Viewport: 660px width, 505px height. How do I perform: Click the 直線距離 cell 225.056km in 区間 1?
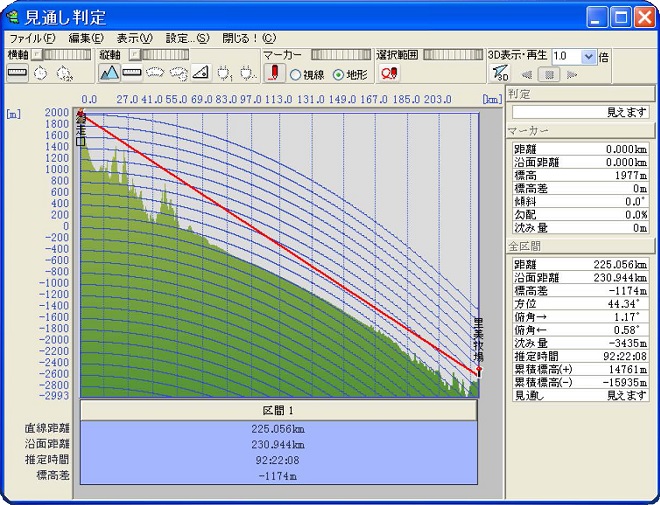[x=279, y=429]
